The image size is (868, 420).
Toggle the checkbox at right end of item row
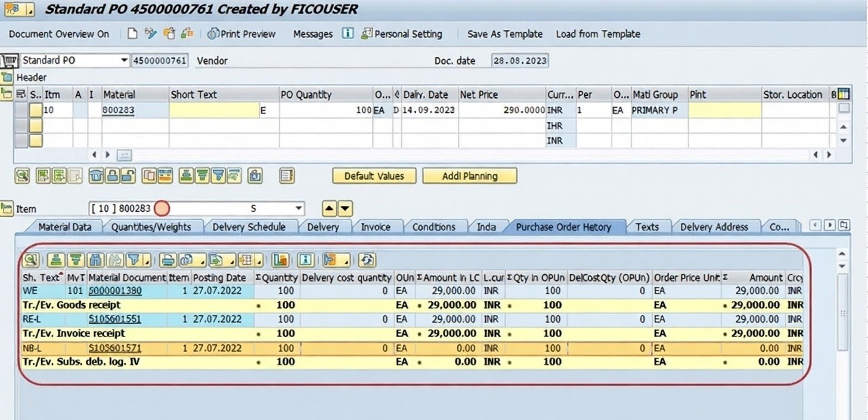pos(843,109)
